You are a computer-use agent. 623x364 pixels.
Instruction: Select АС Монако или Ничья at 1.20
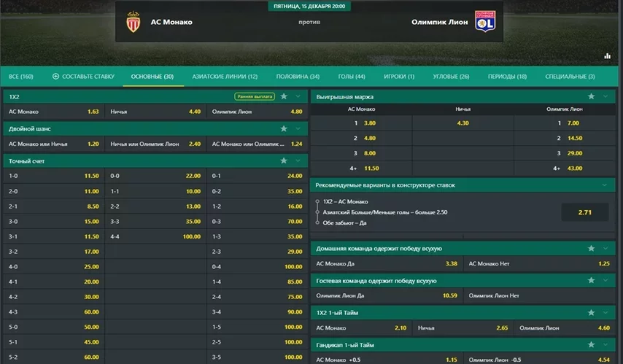(54, 144)
